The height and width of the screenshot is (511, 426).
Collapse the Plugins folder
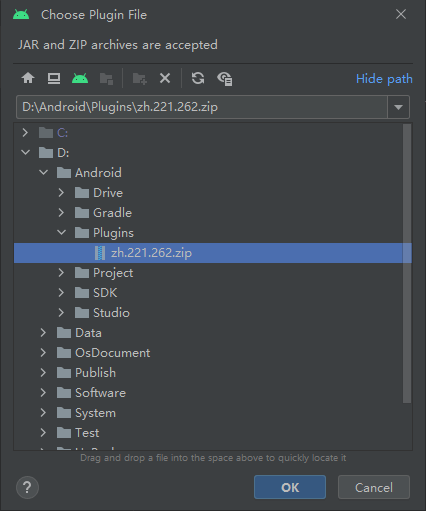pyautogui.click(x=61, y=232)
